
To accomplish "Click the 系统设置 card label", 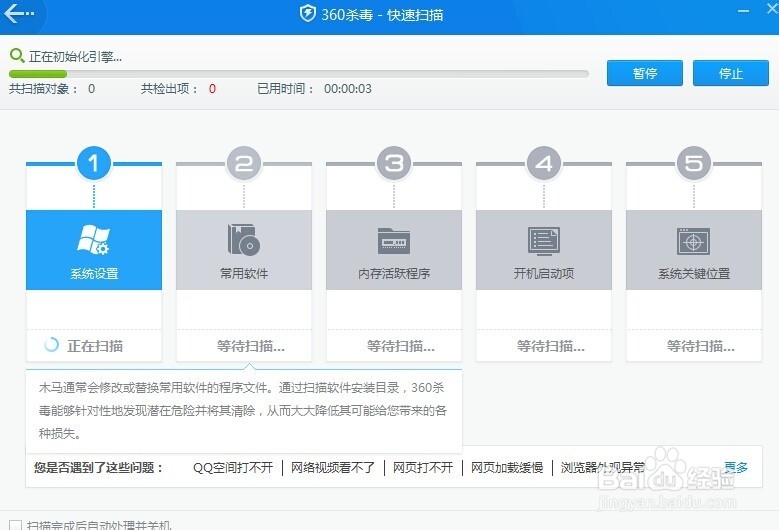I will [94, 273].
